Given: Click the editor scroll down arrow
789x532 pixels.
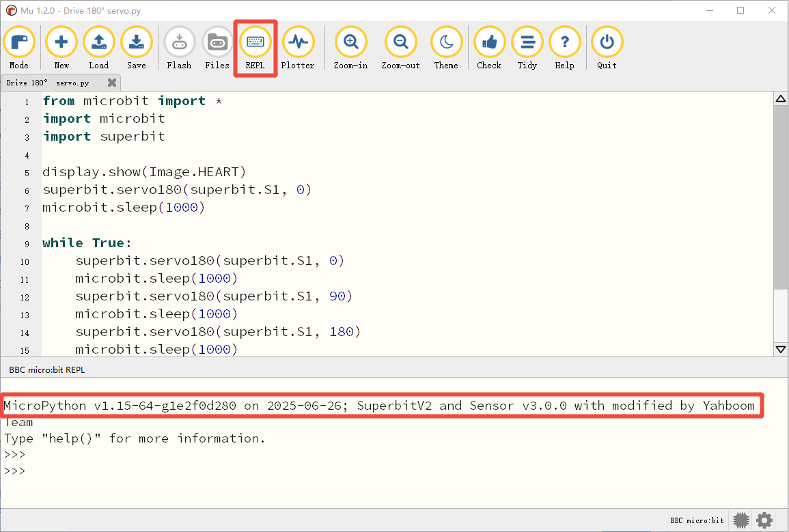Looking at the screenshot, I should tap(780, 349).
